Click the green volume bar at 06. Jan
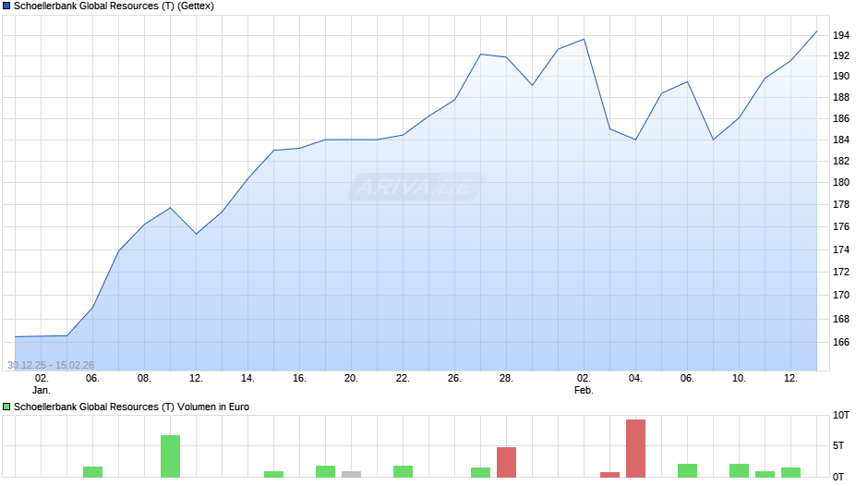This screenshot has height=486, width=868. pyautogui.click(x=92, y=472)
